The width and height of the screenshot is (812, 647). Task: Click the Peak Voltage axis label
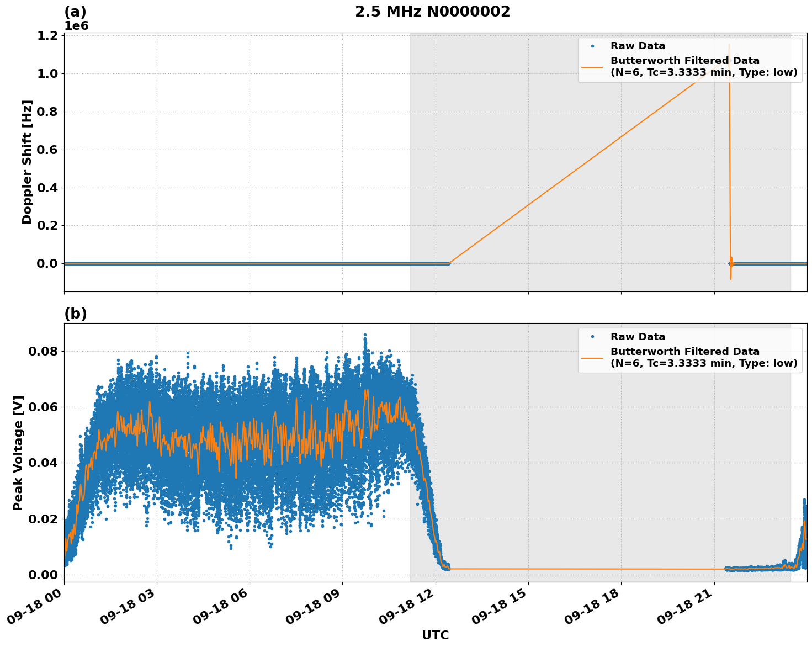point(18,451)
